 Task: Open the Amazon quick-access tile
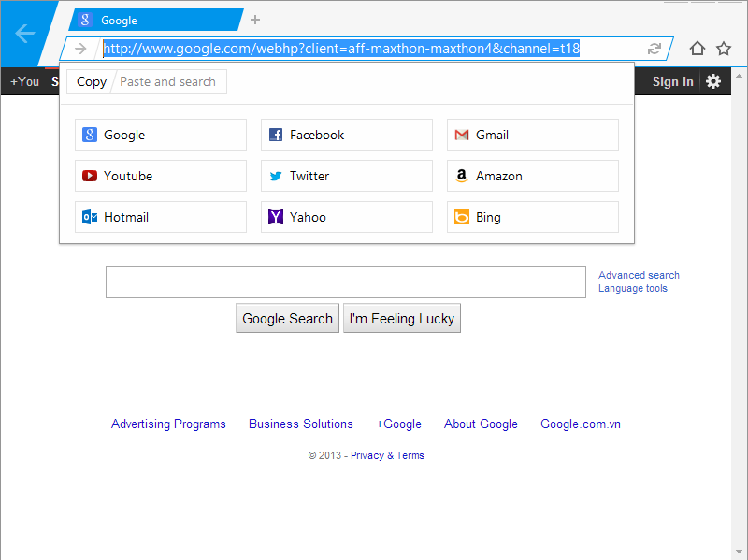click(533, 176)
